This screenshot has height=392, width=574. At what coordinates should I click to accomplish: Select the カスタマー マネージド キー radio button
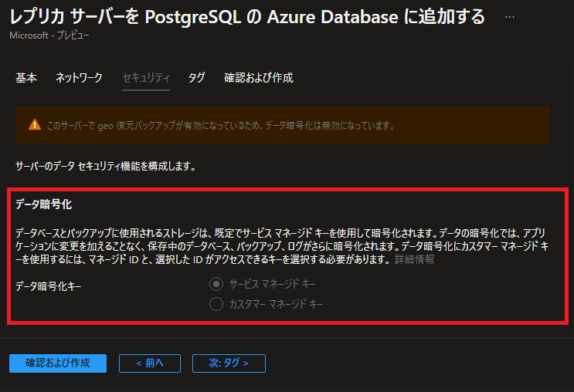pos(216,304)
